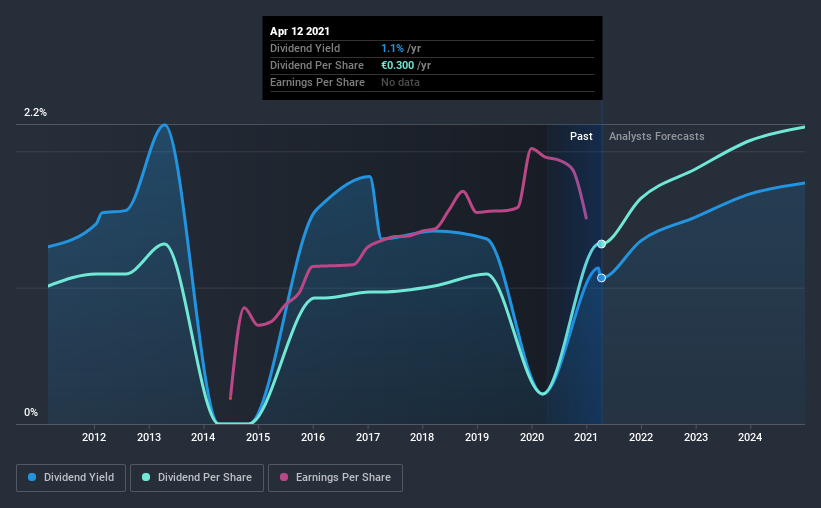821x508 pixels.
Task: Click the 2018 x-axis label
Action: pyautogui.click(x=422, y=437)
